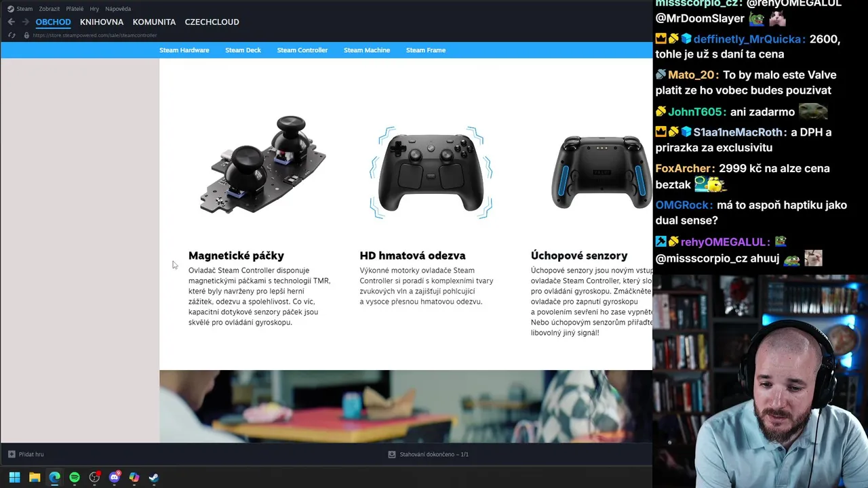This screenshot has width=868, height=488.
Task: Open Discord from the taskbar
Action: point(114,477)
